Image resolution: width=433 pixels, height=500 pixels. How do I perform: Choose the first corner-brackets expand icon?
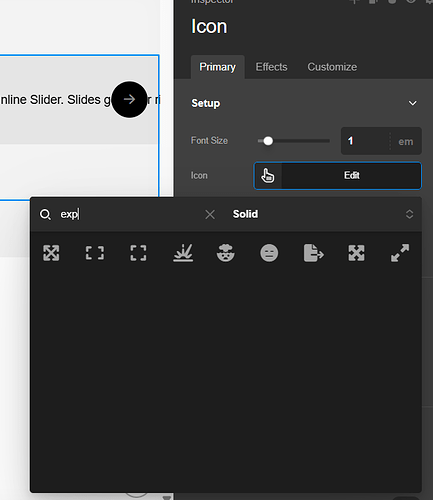click(x=95, y=253)
